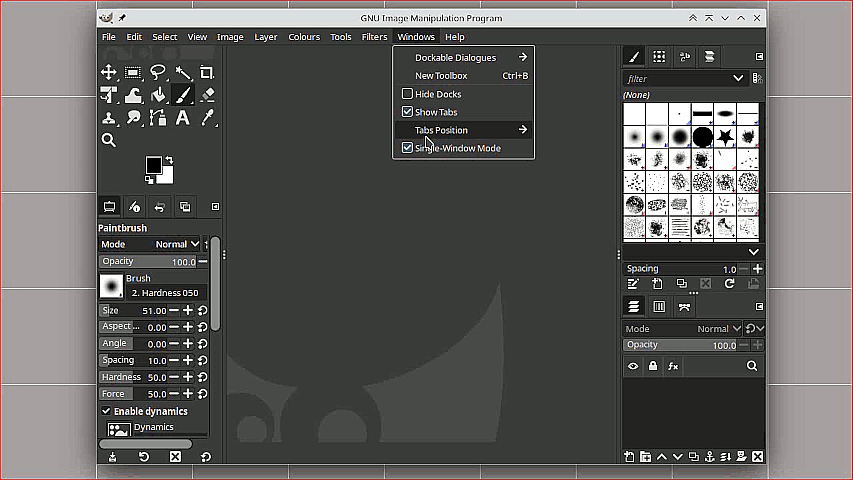Expand brush tag chevron below brush grid
The image size is (853, 480).
point(753,252)
